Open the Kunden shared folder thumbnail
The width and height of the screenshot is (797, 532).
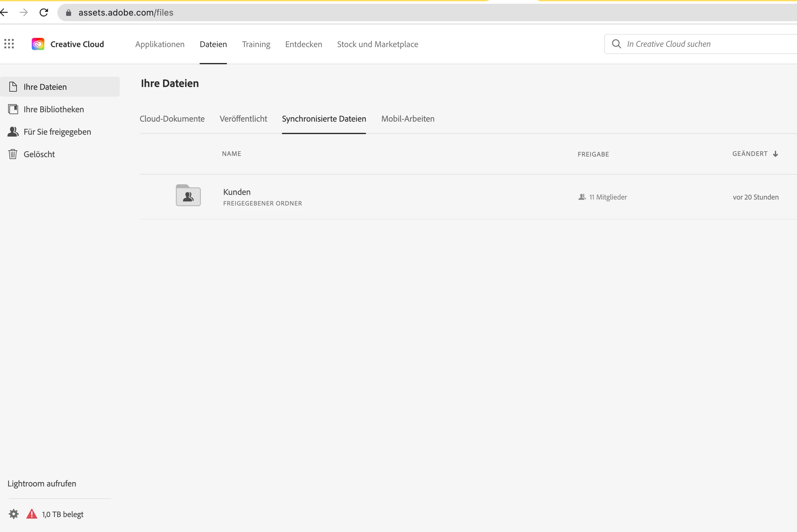click(x=188, y=196)
